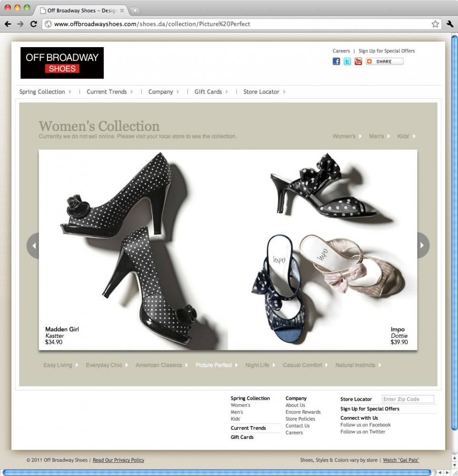Reload the page with refresh icon
This screenshot has width=458, height=476.
pos(34,24)
